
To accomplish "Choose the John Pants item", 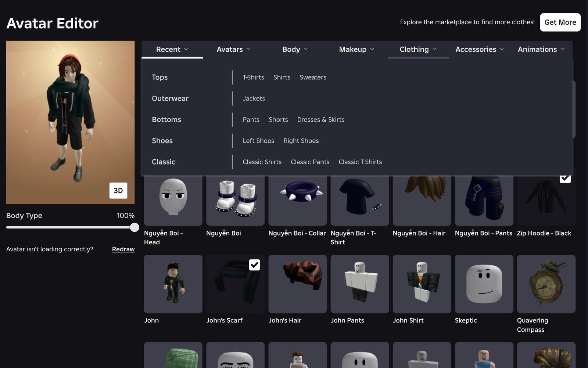I will 360,284.
